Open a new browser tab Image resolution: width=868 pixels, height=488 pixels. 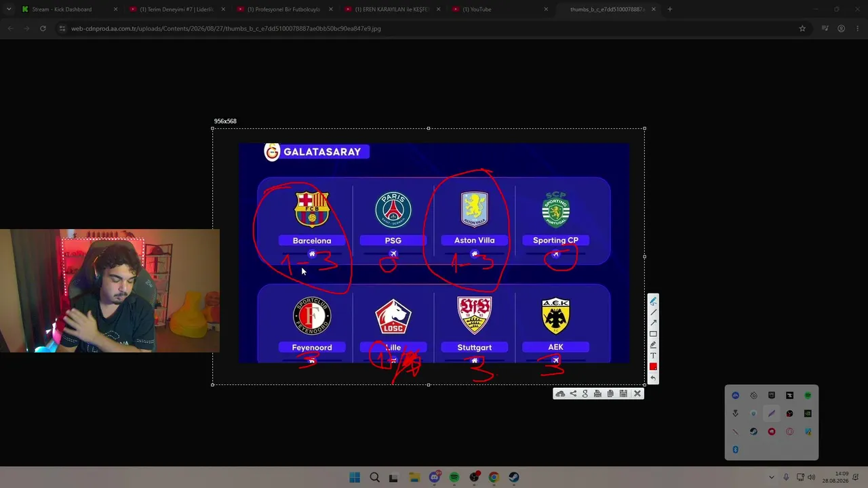click(669, 9)
